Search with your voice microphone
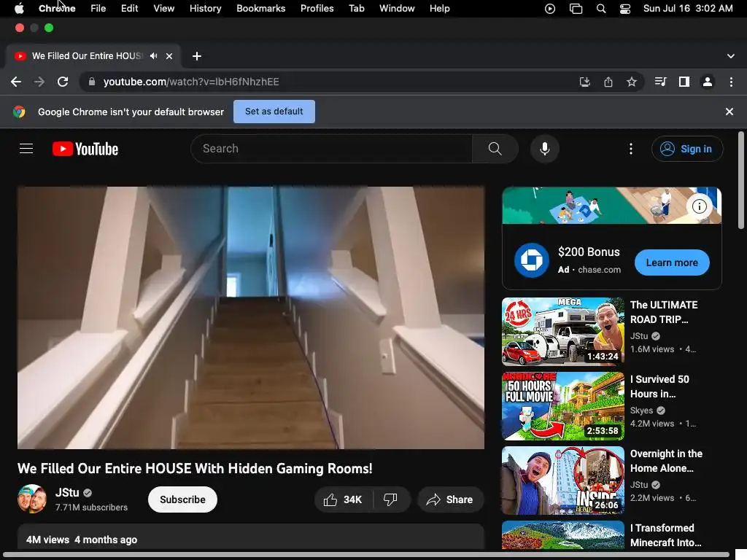 (544, 149)
